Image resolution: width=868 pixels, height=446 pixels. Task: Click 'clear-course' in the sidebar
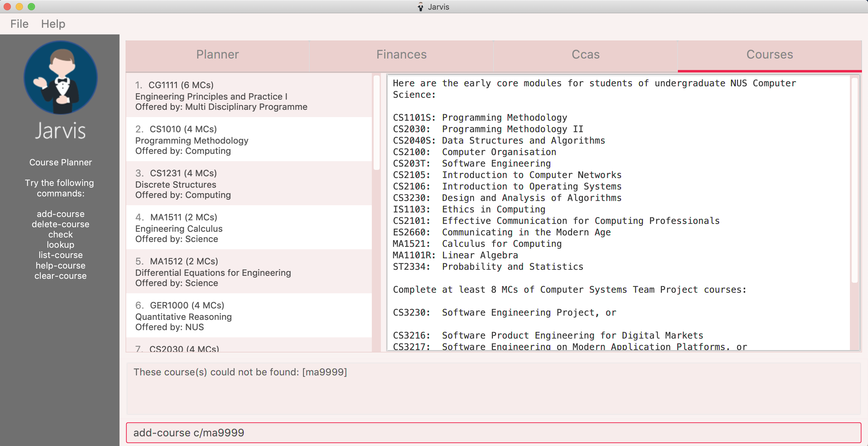[61, 276]
